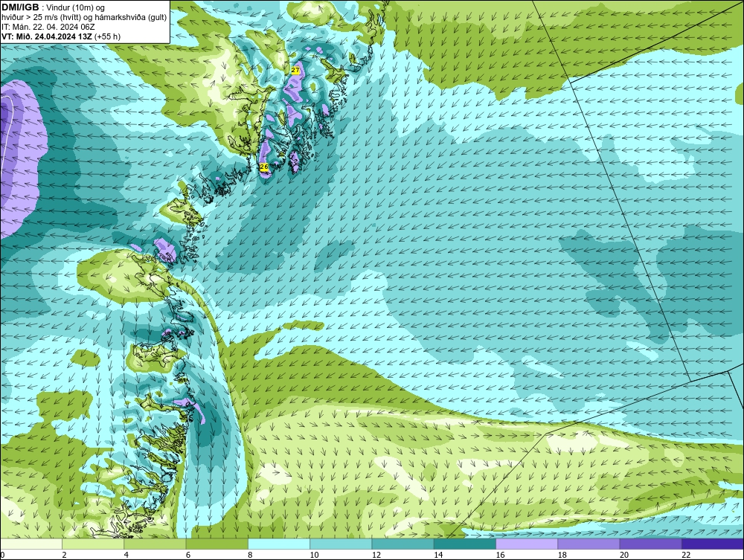The height and width of the screenshot is (560, 744).
Task: Select the 20–22 m/s violet legend swatch
Action: point(650,544)
